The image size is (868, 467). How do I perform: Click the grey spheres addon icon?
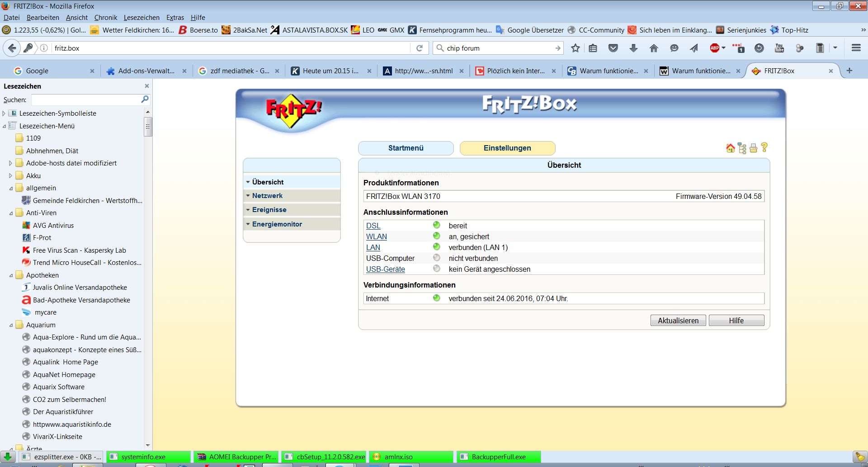point(800,48)
